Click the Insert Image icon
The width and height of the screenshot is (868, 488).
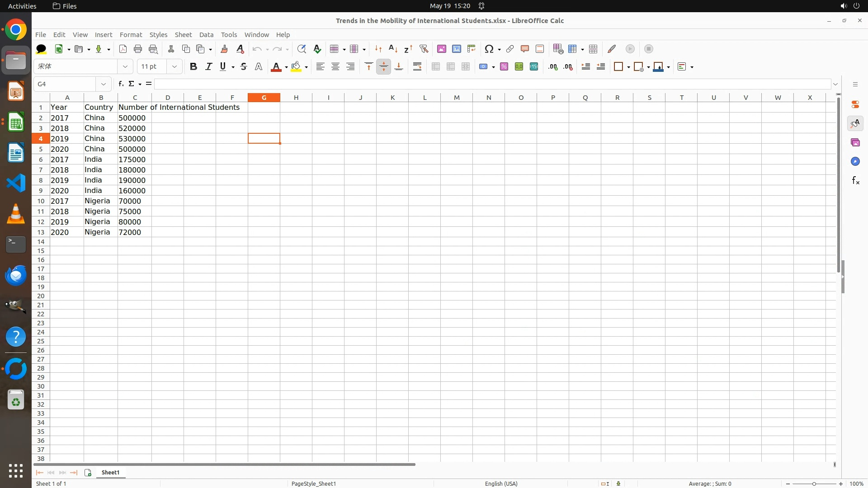442,49
